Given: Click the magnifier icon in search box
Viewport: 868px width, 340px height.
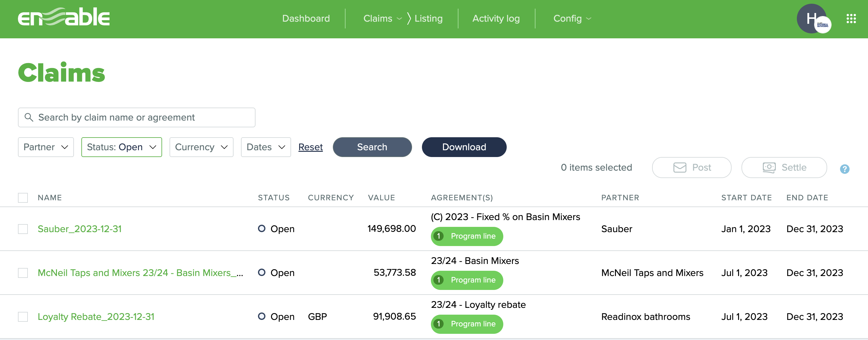Looking at the screenshot, I should 29,117.
